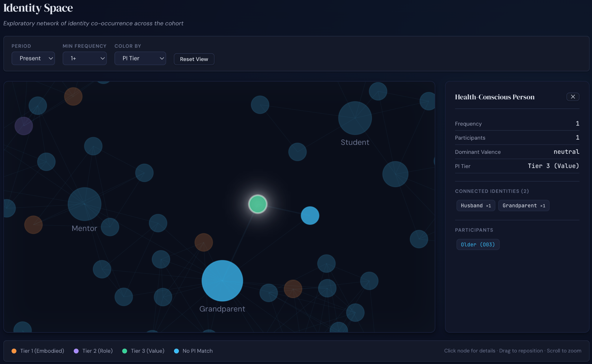This screenshot has height=364, width=592.
Task: Click the Tier 1 (Embodied) orange legend dot
Action: (14, 351)
